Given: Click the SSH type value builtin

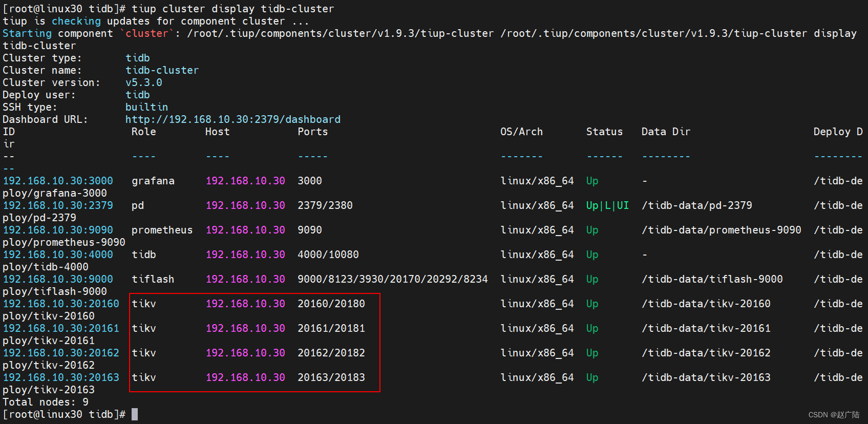Looking at the screenshot, I should [147, 107].
